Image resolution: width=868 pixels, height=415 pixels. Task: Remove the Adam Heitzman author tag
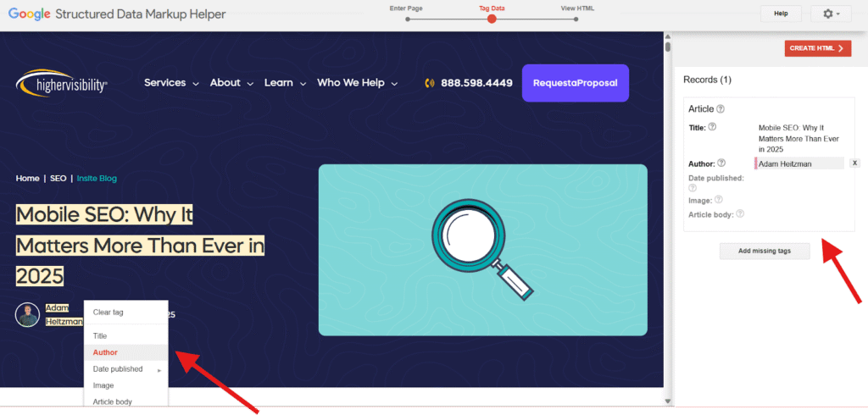[x=854, y=163]
